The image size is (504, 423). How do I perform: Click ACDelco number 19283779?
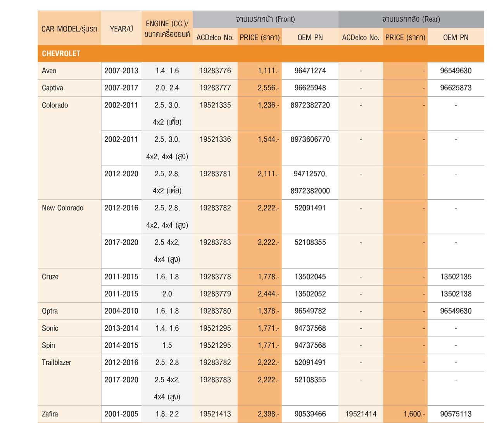coord(215,294)
